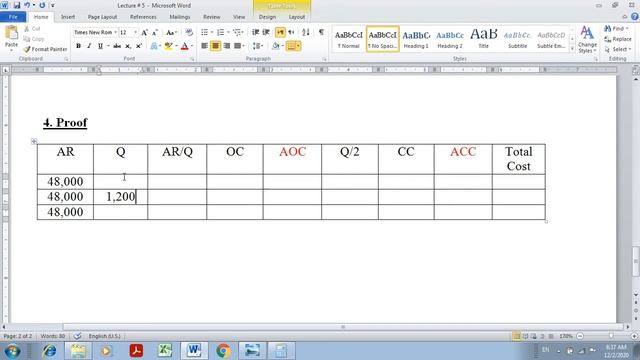640x360 pixels.
Task: Click the Words: 30 count in status bar
Action: [53, 336]
